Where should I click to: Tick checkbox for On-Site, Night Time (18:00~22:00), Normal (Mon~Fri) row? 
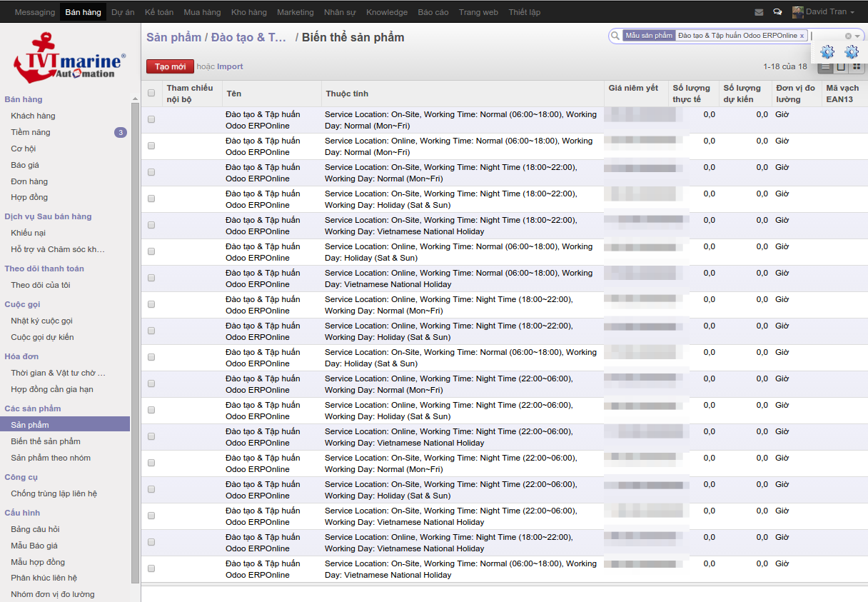coord(151,173)
